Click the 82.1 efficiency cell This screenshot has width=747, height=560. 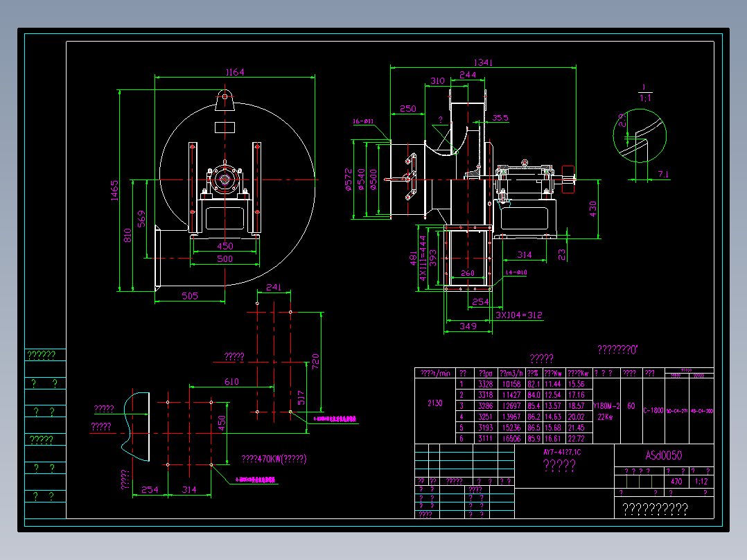(534, 384)
